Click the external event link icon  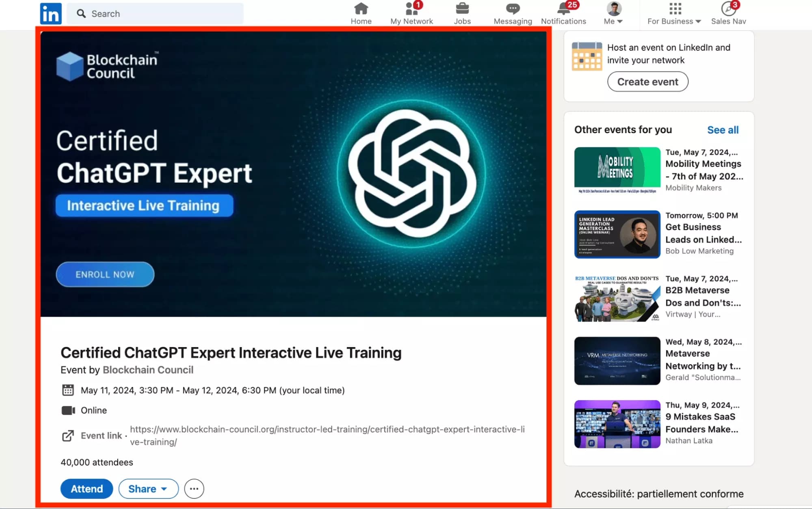click(x=68, y=436)
